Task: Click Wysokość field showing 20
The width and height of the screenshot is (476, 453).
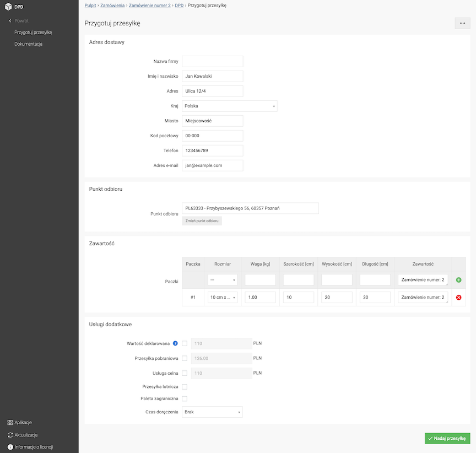Action: (x=337, y=298)
